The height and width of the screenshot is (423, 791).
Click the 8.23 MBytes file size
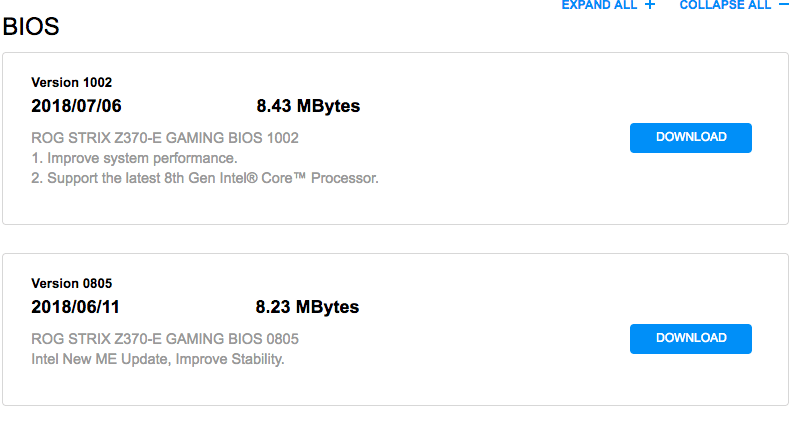308,307
